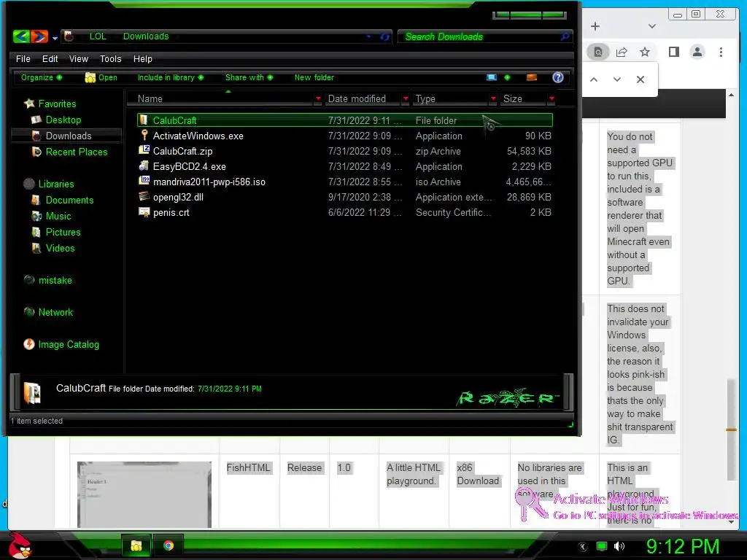Toggle the preview pane
Screen dimensions: 747x560
pyautogui.click(x=532, y=77)
